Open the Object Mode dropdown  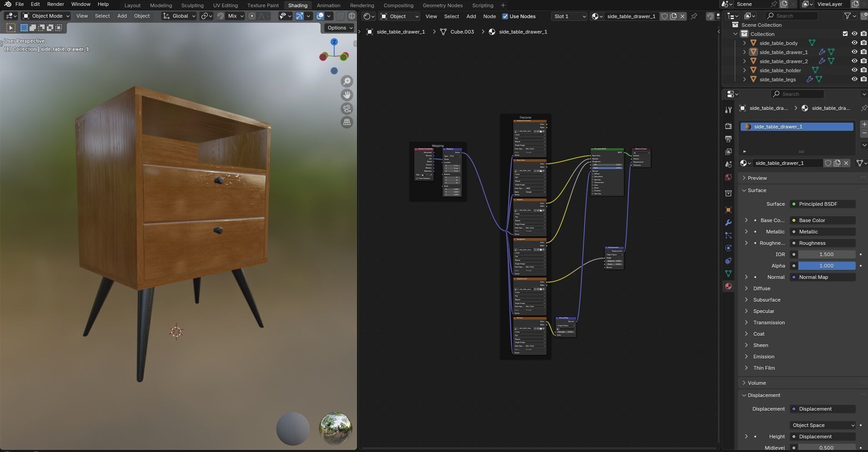46,16
